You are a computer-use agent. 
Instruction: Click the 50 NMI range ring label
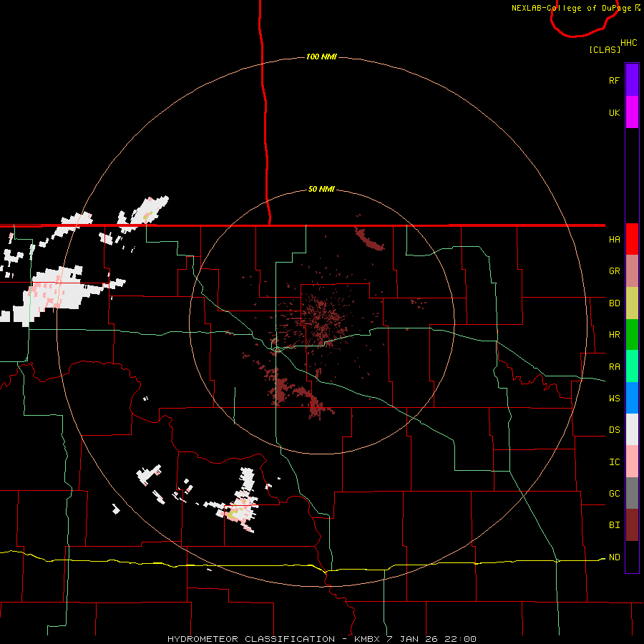321,190
